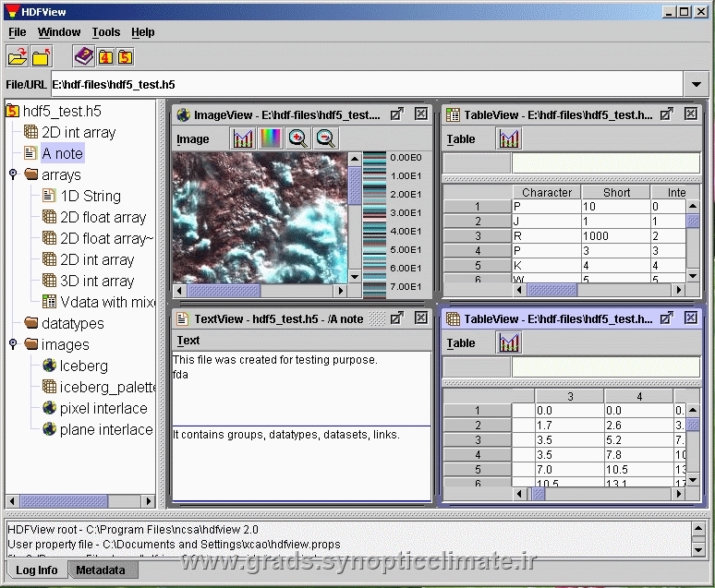
Task: Click the line plot icon in lower TableView
Action: point(509,342)
